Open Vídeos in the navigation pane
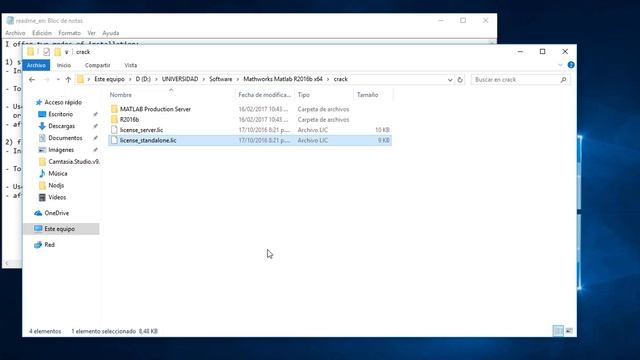 pyautogui.click(x=57, y=197)
